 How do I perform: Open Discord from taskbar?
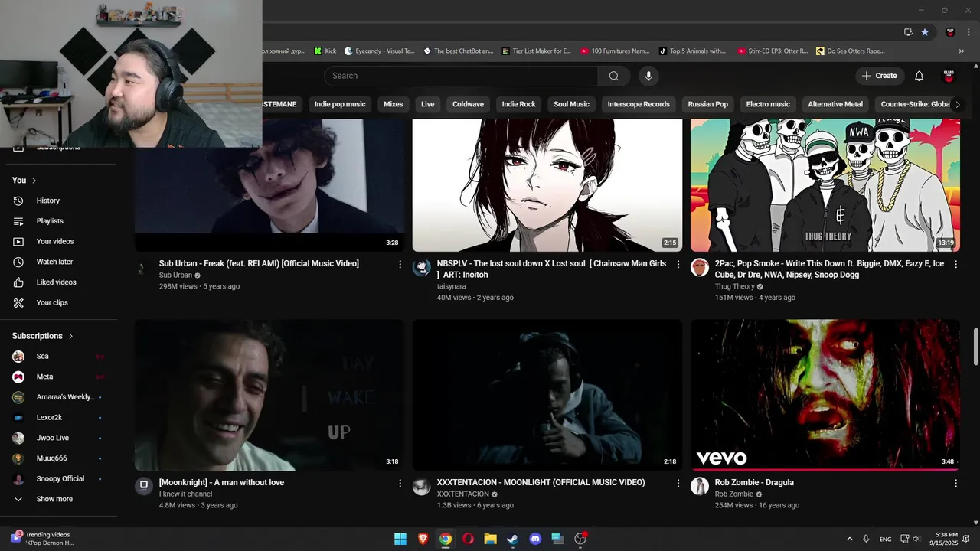[535, 539]
